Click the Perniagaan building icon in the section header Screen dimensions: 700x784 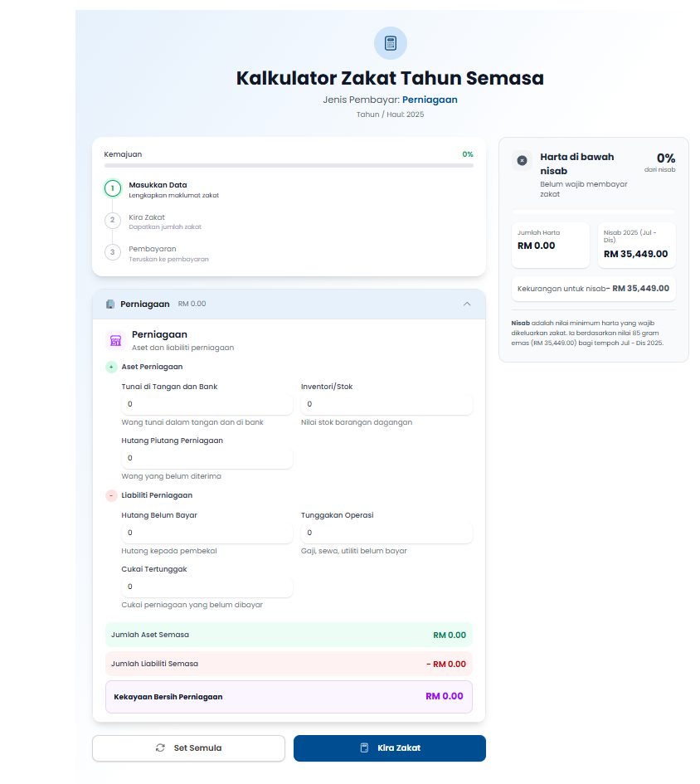110,304
